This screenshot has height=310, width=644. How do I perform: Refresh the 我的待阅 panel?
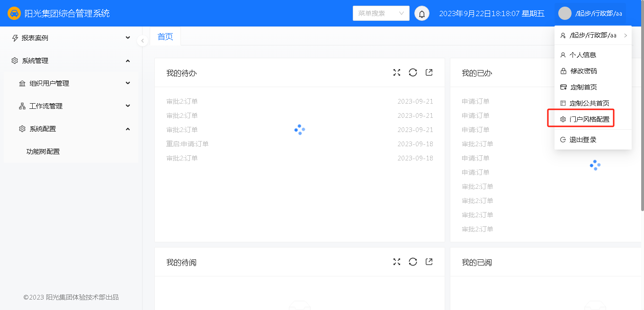click(413, 262)
